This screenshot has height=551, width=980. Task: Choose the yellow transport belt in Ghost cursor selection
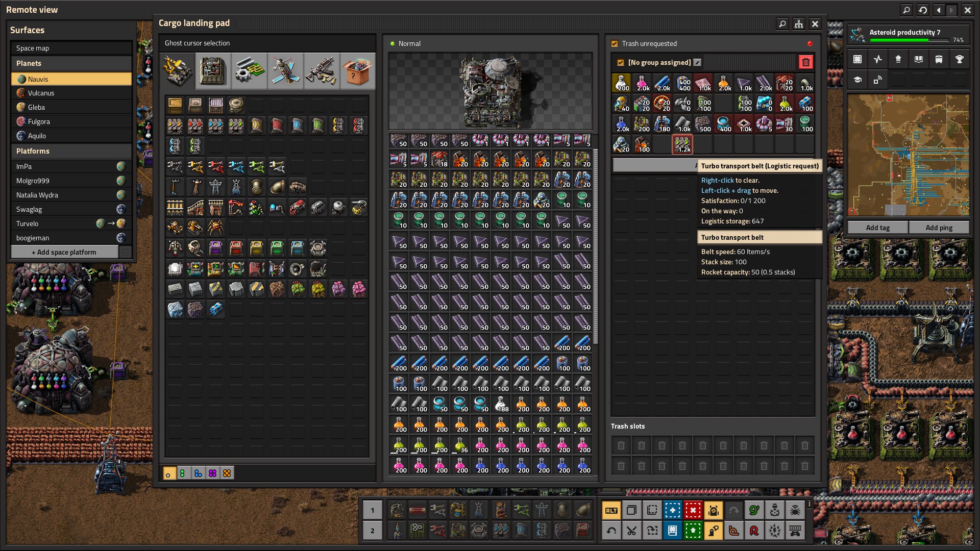click(175, 126)
